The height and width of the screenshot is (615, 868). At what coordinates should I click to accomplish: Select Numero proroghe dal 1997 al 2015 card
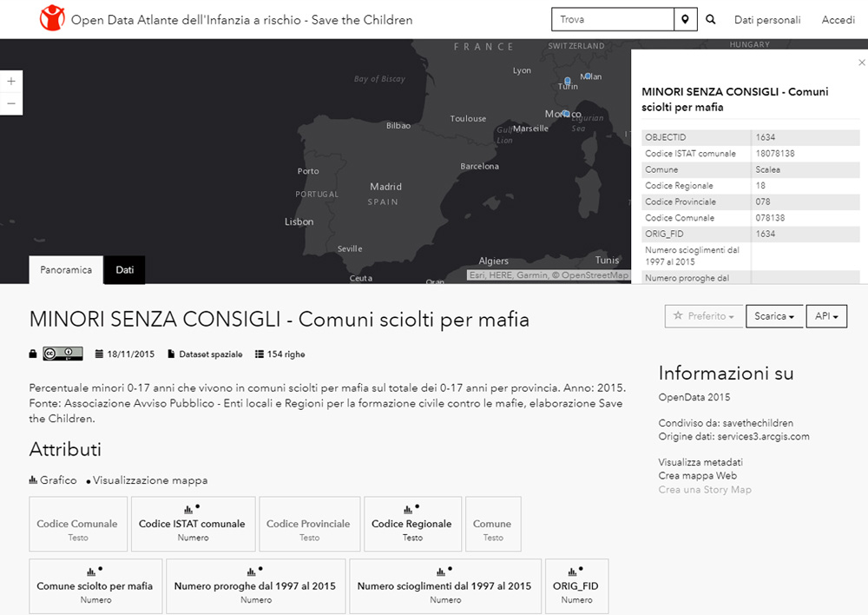(256, 586)
